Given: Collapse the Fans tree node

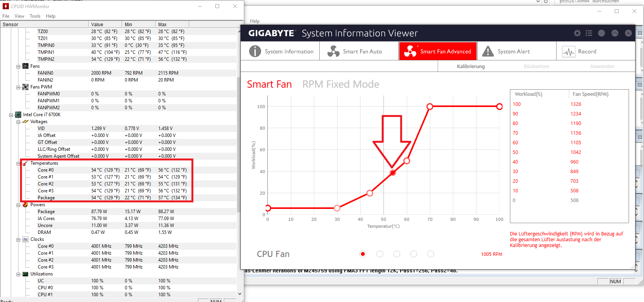Looking at the screenshot, I should pos(18,67).
